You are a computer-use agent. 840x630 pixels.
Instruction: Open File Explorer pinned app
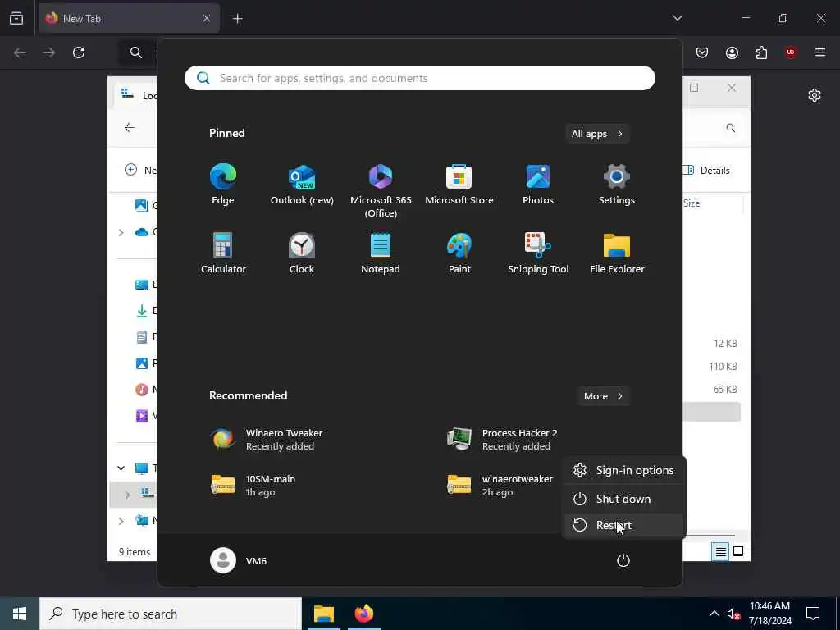pyautogui.click(x=617, y=254)
